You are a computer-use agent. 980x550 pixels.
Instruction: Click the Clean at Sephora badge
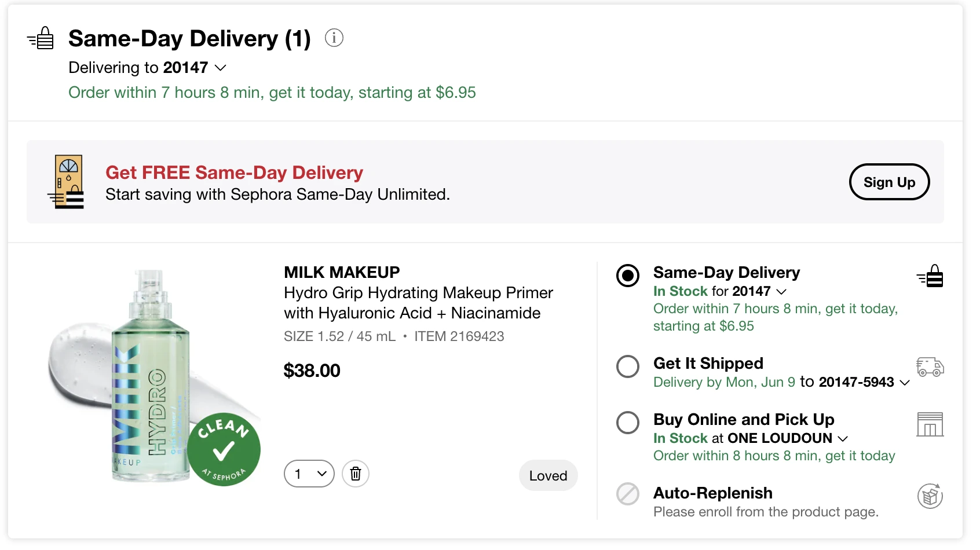click(x=224, y=449)
